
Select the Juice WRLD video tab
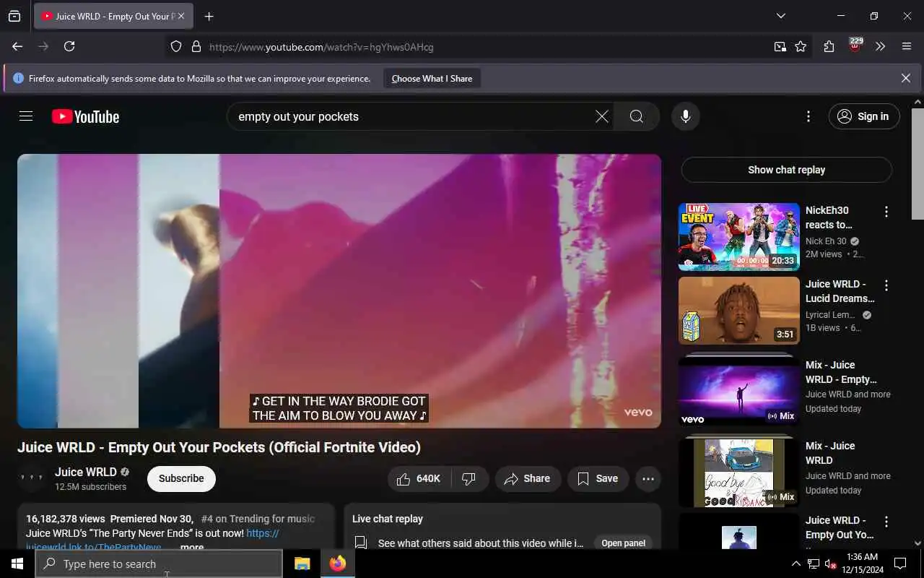coord(113,16)
